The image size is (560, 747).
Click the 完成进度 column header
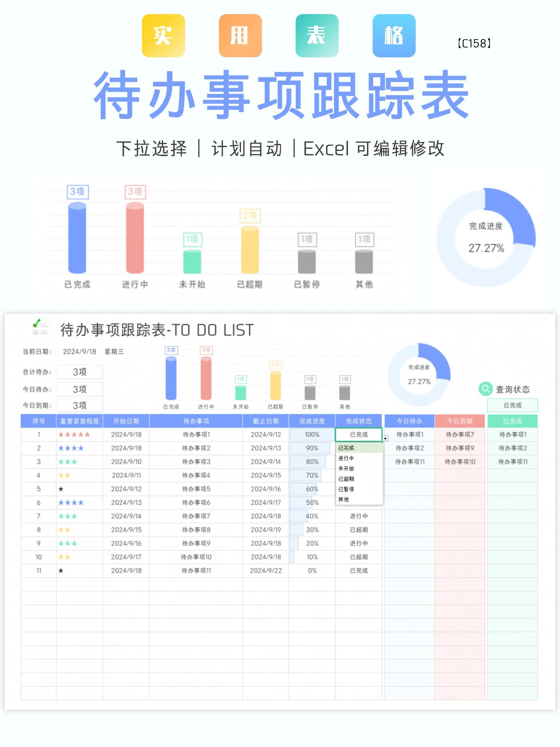[x=312, y=421]
